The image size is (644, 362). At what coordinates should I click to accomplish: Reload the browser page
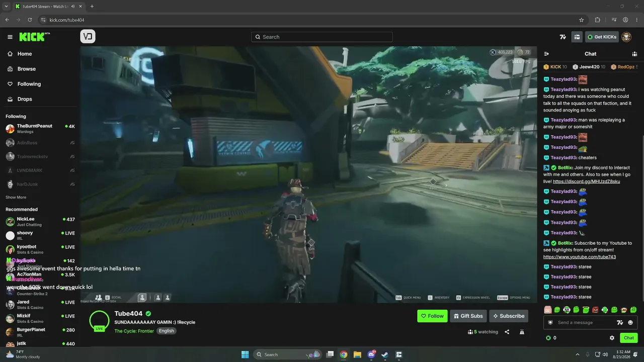[30, 20]
